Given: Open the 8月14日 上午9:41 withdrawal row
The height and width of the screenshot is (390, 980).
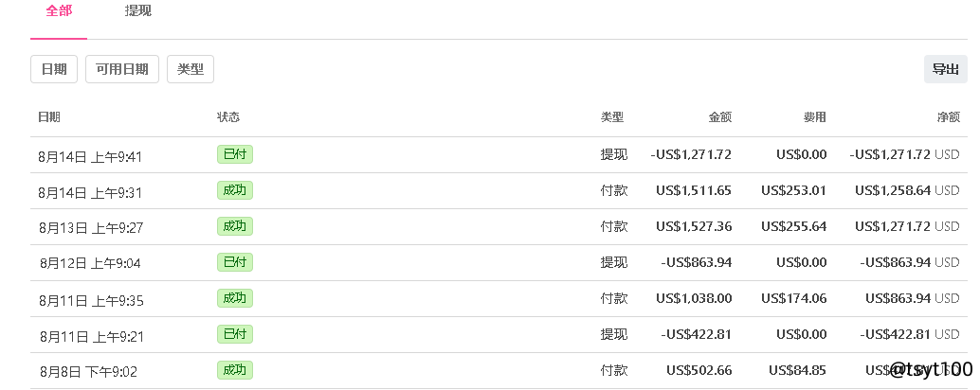Looking at the screenshot, I should 90,156.
